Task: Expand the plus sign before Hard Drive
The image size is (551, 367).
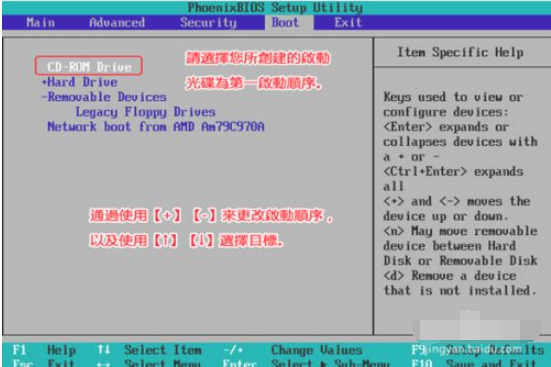Action: [x=44, y=82]
